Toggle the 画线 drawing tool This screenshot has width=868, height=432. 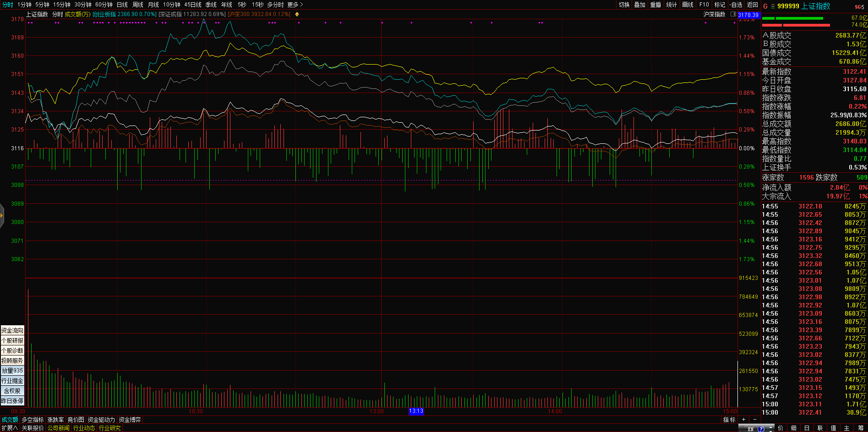(688, 5)
